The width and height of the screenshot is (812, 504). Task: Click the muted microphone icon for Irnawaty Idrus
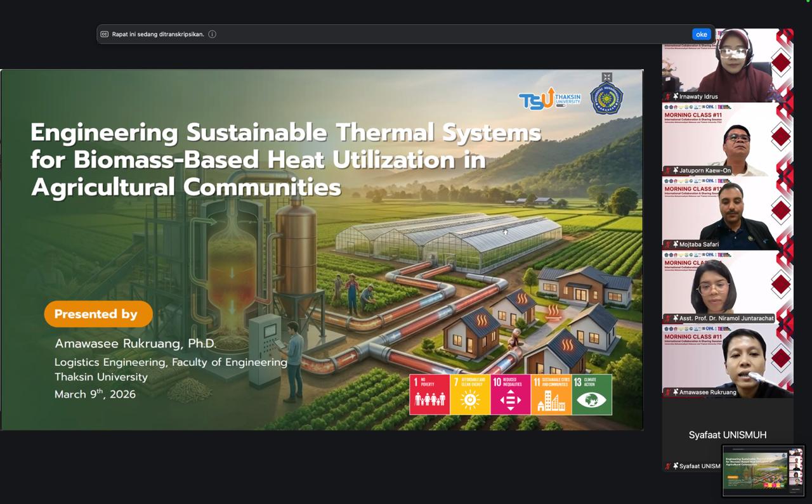[667, 96]
